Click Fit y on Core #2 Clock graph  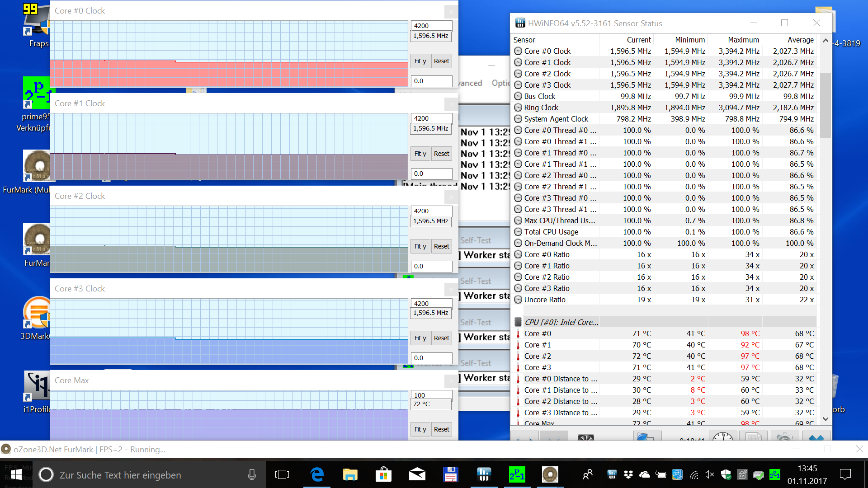(x=420, y=246)
